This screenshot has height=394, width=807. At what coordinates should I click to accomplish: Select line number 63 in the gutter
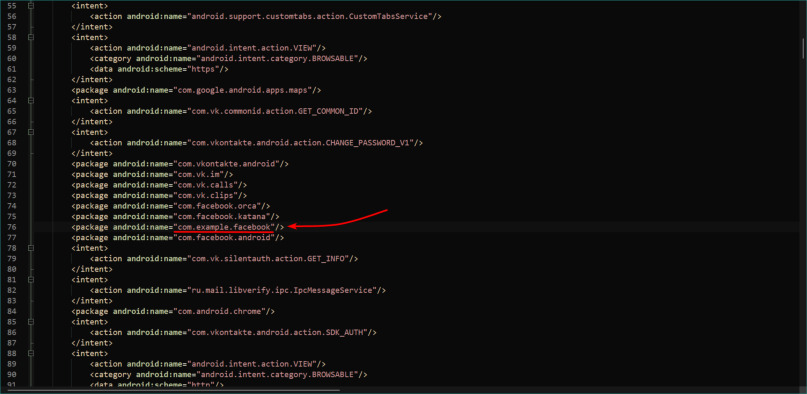coord(12,90)
